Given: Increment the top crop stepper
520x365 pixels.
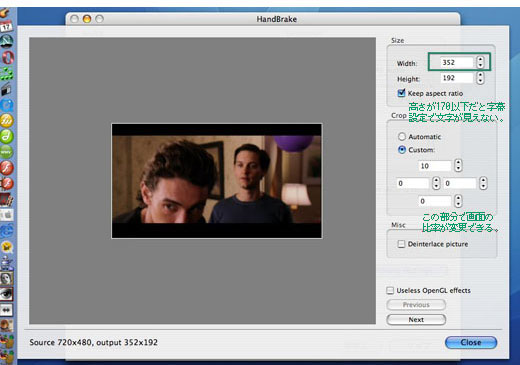Looking at the screenshot, I should click(458, 163).
